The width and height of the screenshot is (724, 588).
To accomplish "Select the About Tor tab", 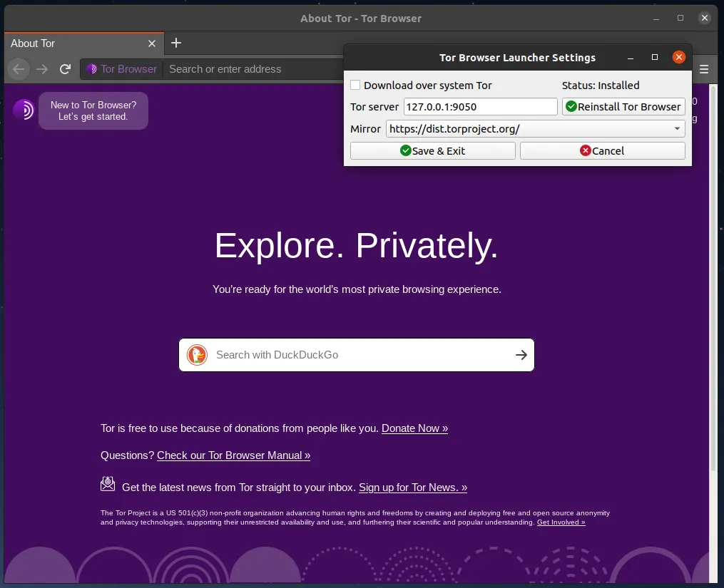I will tap(71, 43).
